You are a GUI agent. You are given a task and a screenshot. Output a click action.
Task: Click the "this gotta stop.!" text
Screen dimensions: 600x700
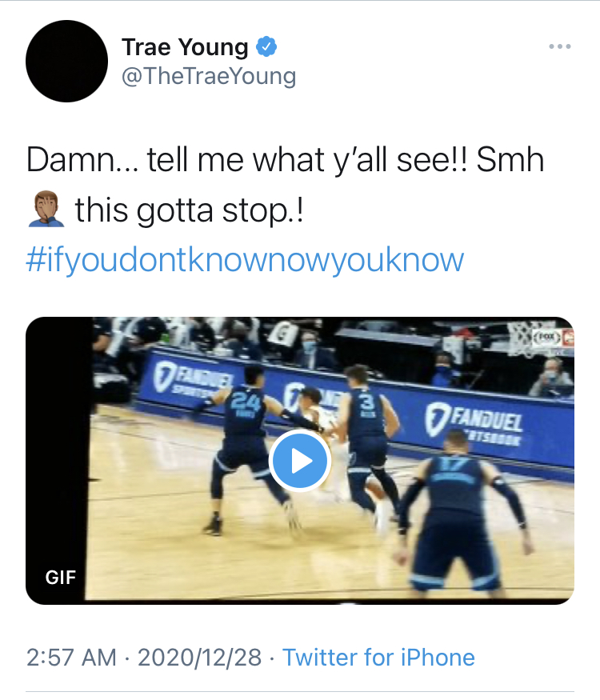point(189,211)
